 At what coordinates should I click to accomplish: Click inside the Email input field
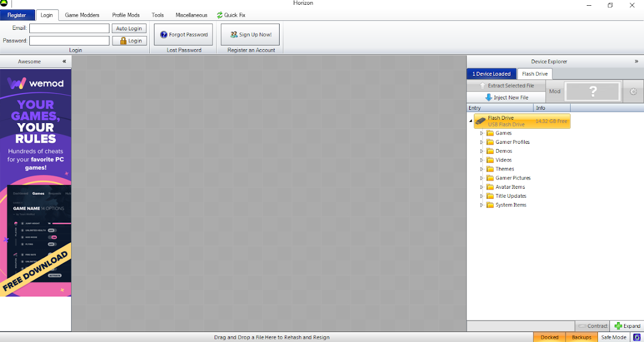pos(69,28)
